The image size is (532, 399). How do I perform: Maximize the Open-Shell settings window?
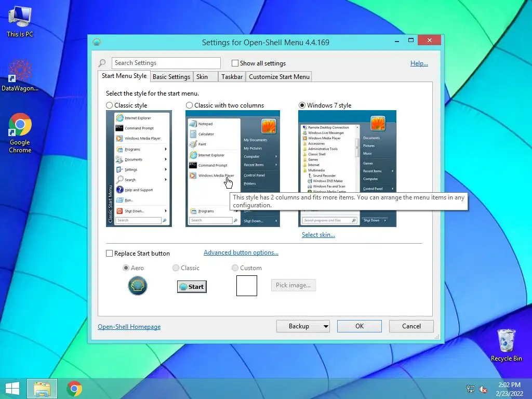[x=411, y=41]
